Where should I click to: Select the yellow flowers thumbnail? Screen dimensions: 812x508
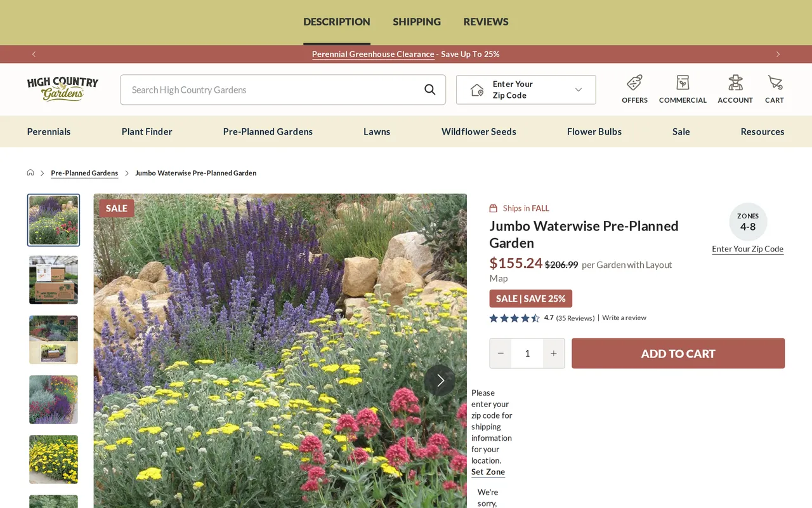point(54,459)
